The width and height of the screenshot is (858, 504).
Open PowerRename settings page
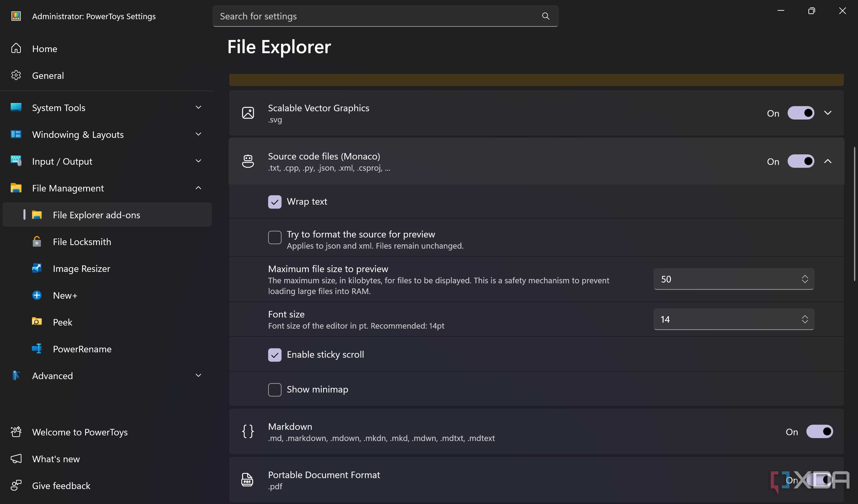click(107, 349)
